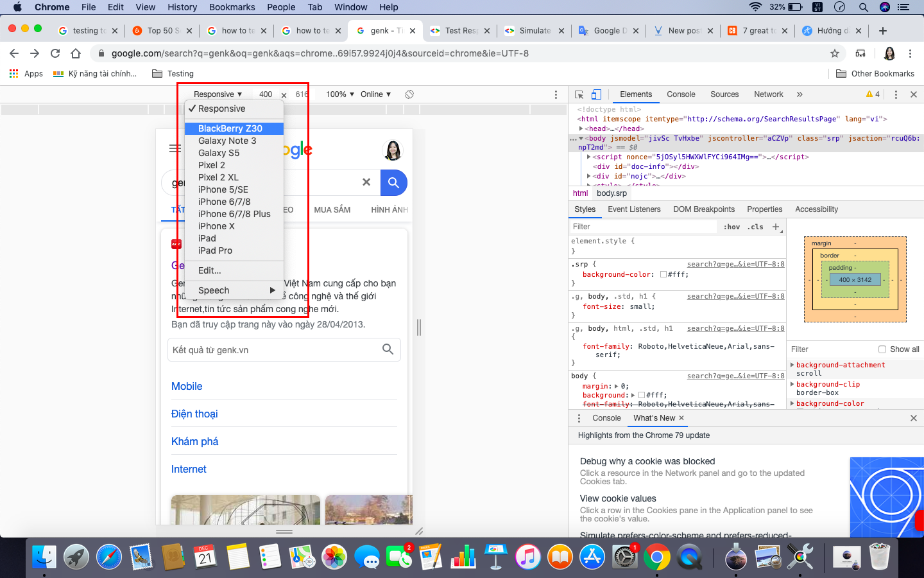Add a new style rule with the plus icon
The width and height of the screenshot is (924, 578).
click(x=776, y=227)
